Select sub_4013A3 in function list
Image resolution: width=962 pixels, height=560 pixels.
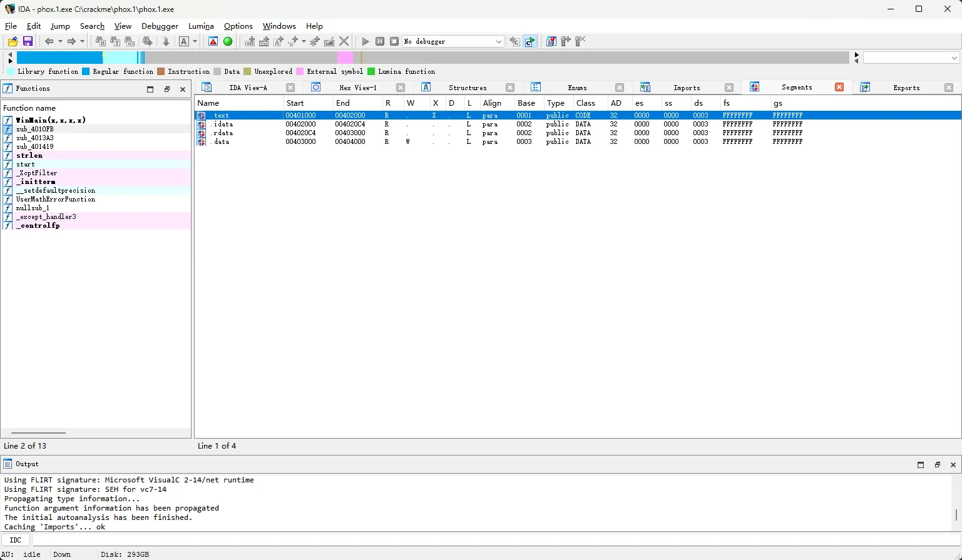tap(97, 138)
